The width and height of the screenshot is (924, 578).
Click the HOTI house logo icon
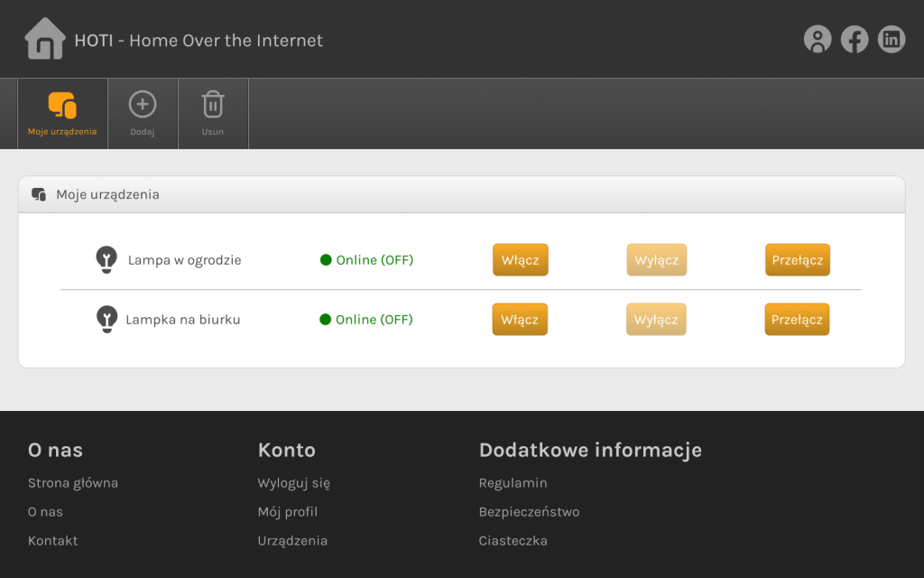(45, 39)
